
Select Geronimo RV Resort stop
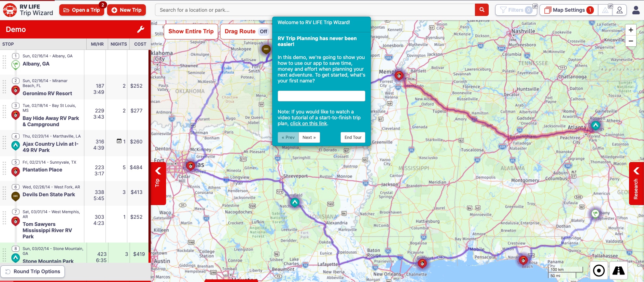tap(74, 87)
